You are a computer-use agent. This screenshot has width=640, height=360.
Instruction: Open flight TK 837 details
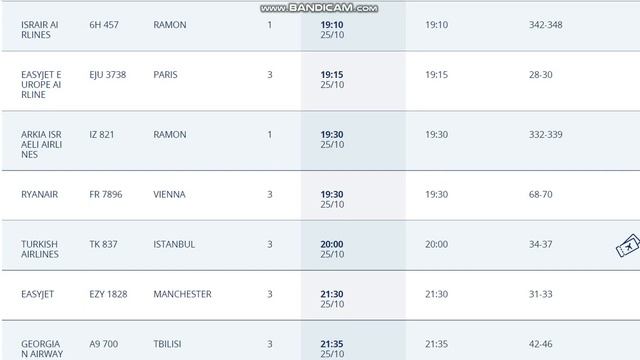(x=103, y=244)
